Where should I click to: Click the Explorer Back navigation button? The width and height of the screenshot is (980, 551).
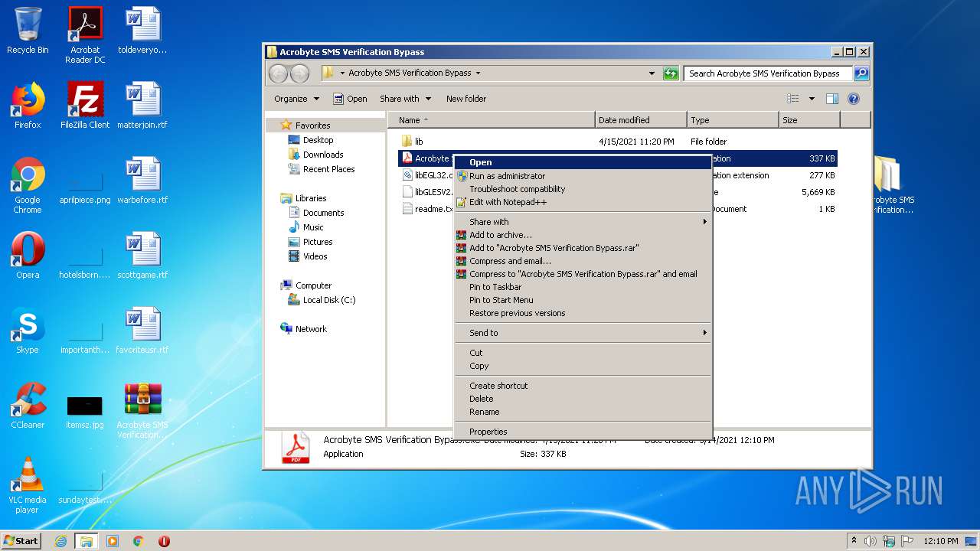coord(278,73)
